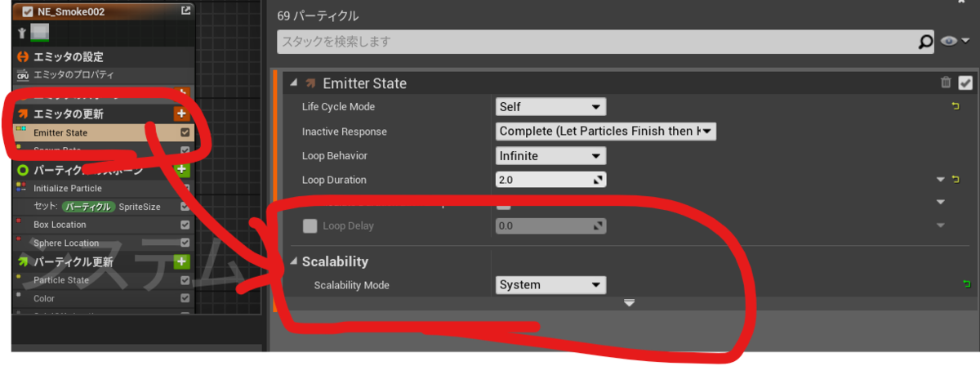This screenshot has width=980, height=366.
Task: Collapse the Scalability category
Action: click(x=294, y=261)
